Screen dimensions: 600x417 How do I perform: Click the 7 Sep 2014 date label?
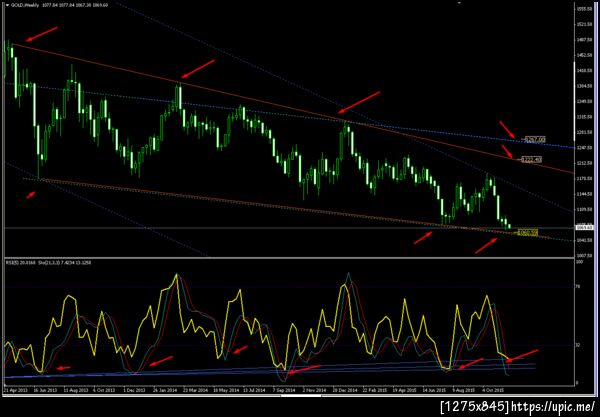284,391
